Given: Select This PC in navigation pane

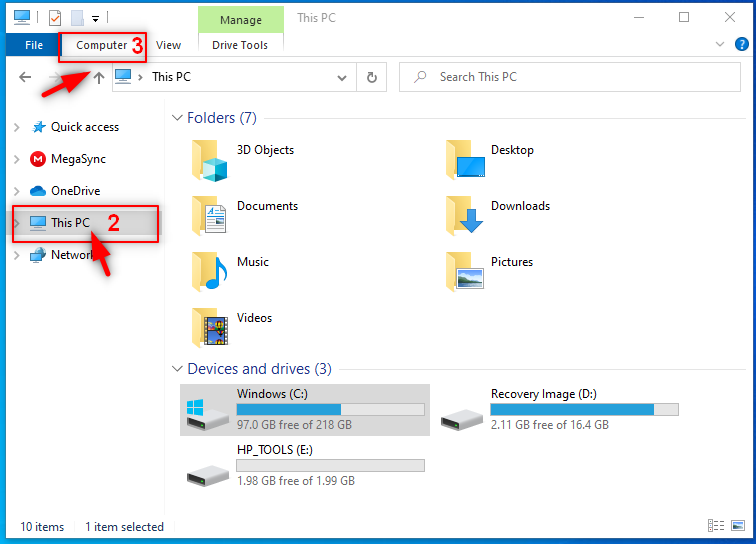Looking at the screenshot, I should pos(70,223).
